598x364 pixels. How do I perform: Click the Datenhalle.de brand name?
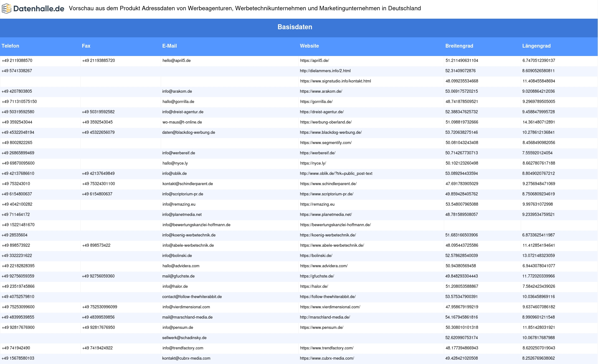pos(39,9)
